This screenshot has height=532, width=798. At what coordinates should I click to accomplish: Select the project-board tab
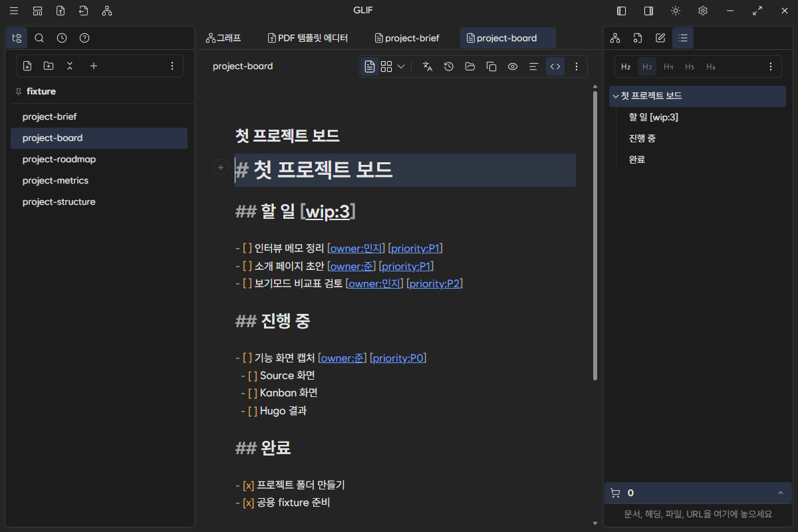(x=507, y=38)
